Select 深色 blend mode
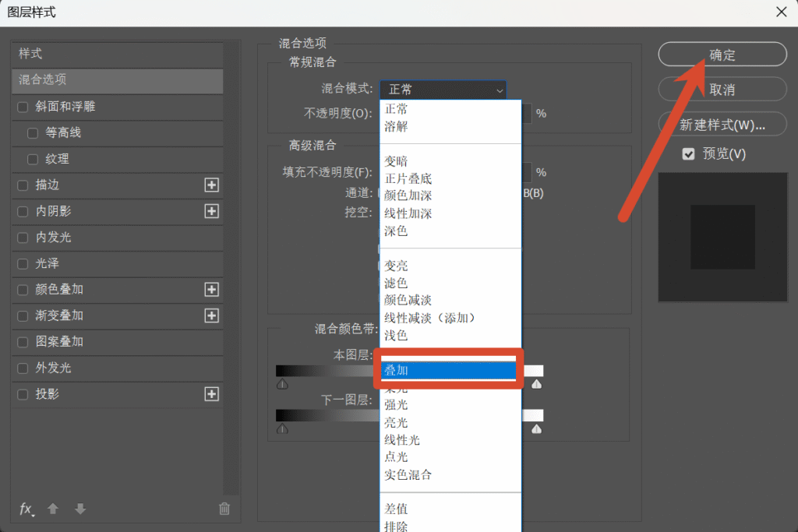The height and width of the screenshot is (532, 798). [450, 231]
